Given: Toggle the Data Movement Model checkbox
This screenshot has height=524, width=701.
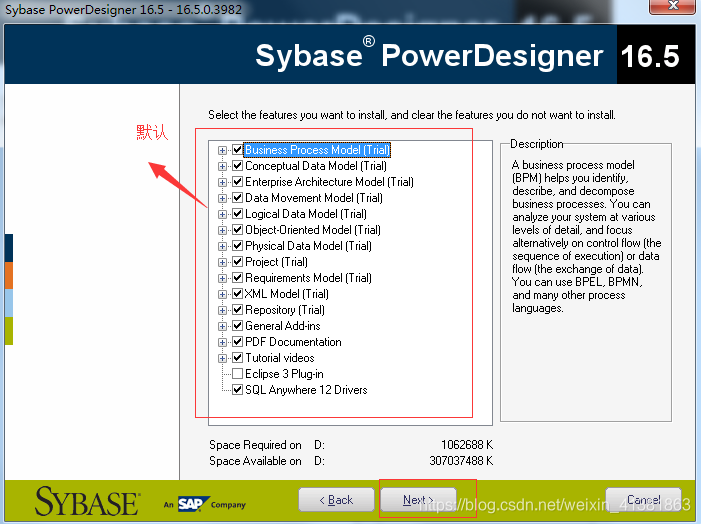Looking at the screenshot, I should tap(237, 198).
